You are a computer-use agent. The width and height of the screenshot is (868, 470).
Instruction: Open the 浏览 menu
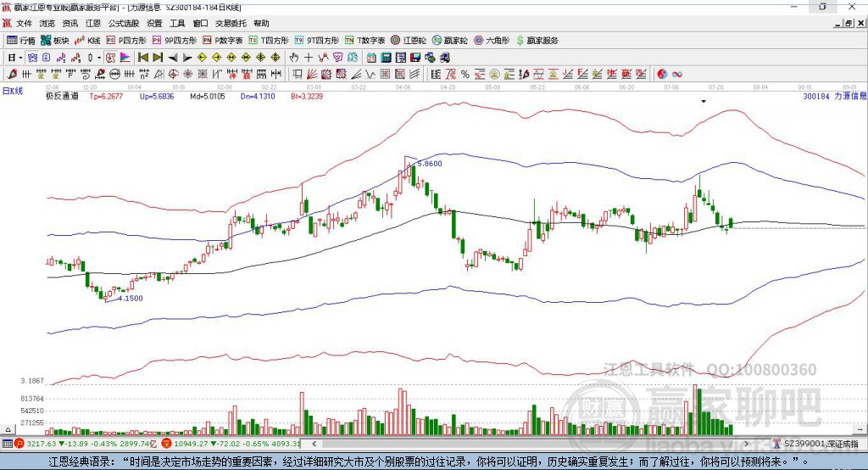point(47,23)
